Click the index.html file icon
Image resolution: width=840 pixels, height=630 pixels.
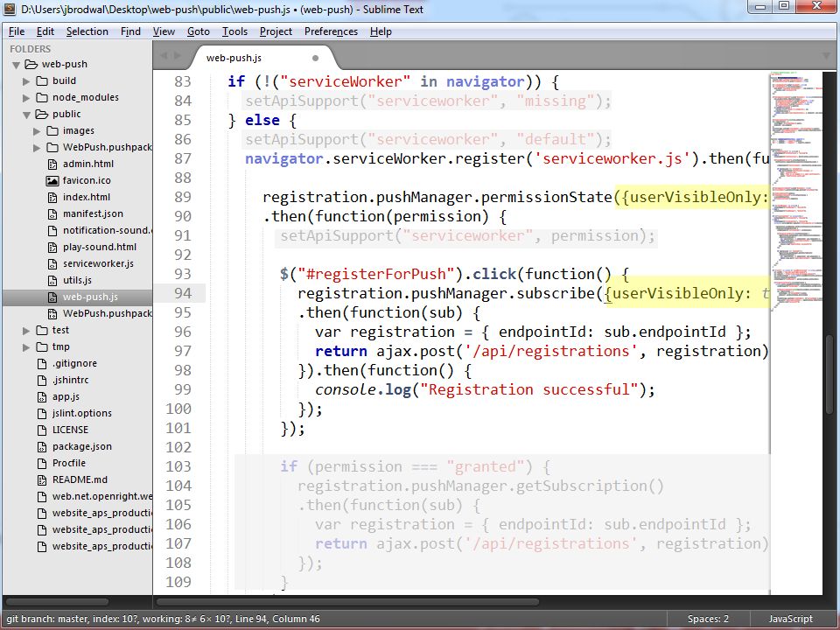[x=52, y=197]
